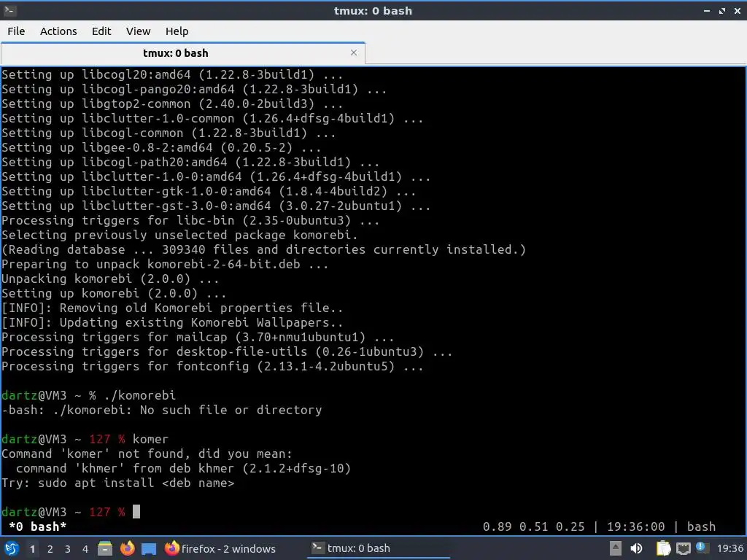
Task: Click 'Setting up libcogl-path20:amd64' line
Action: (190, 163)
